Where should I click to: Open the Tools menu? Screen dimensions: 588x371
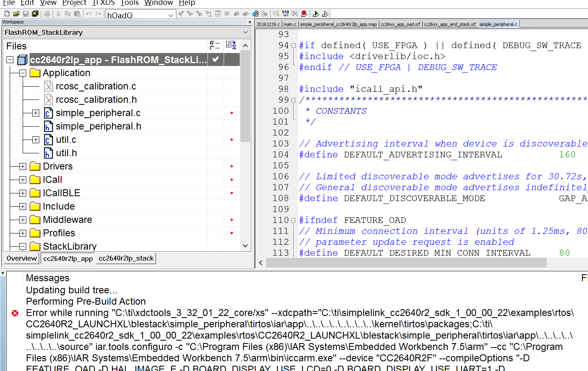pyautogui.click(x=129, y=3)
